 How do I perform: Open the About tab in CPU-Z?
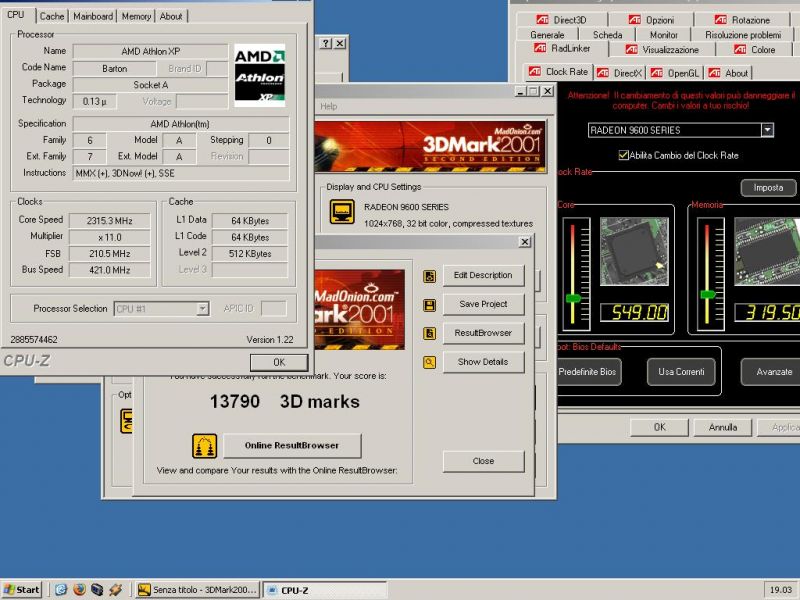coord(171,16)
